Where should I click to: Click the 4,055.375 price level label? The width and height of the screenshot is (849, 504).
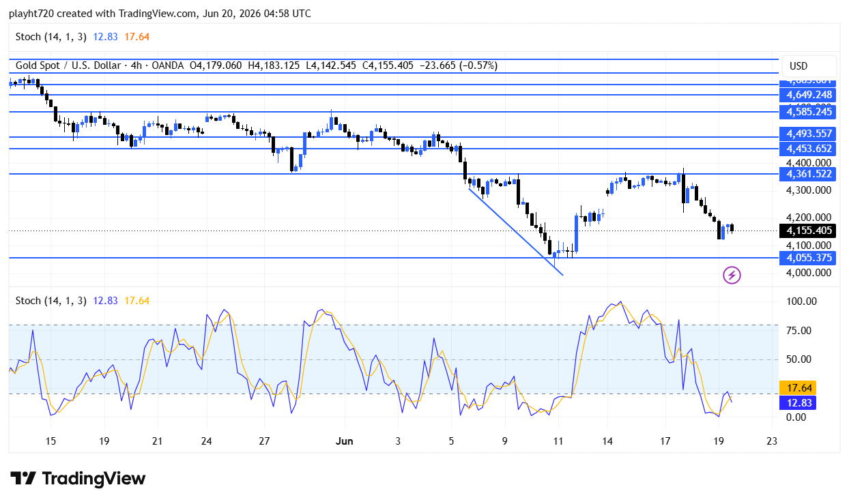click(x=809, y=258)
